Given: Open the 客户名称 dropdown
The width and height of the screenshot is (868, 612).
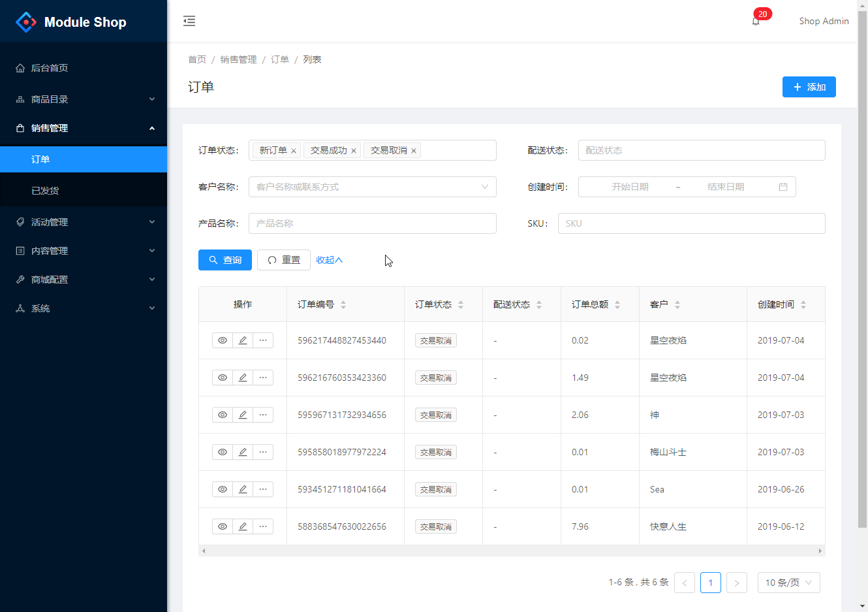Looking at the screenshot, I should click(373, 187).
